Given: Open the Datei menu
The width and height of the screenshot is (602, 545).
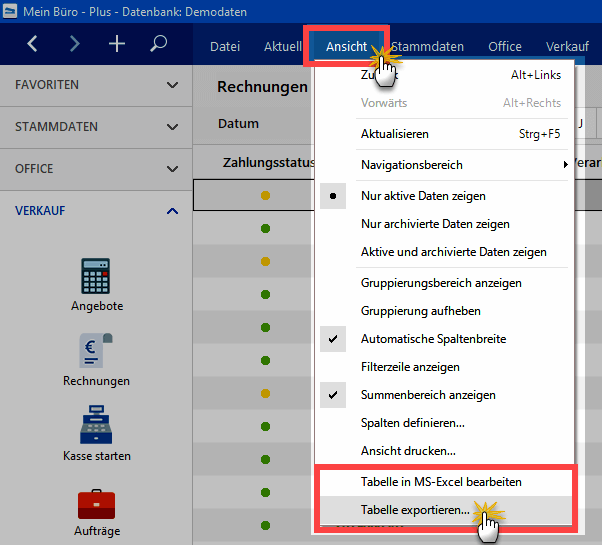Looking at the screenshot, I should coord(225,46).
